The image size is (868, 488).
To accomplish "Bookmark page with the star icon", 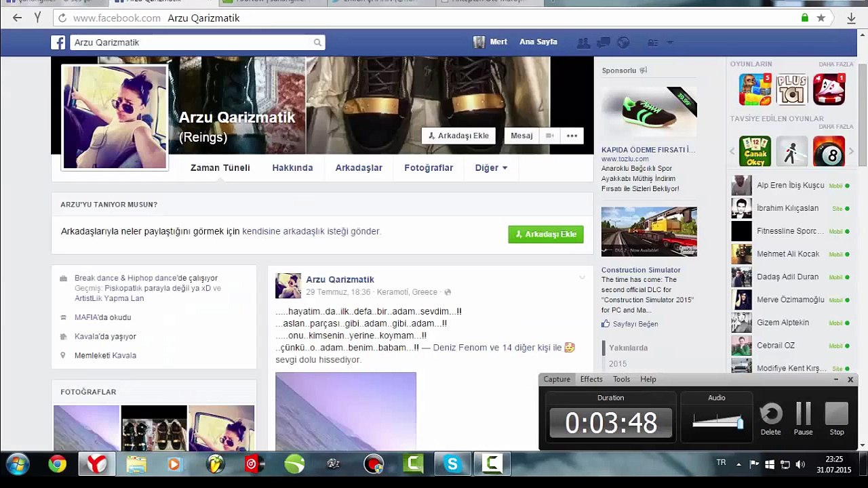I will (x=821, y=18).
